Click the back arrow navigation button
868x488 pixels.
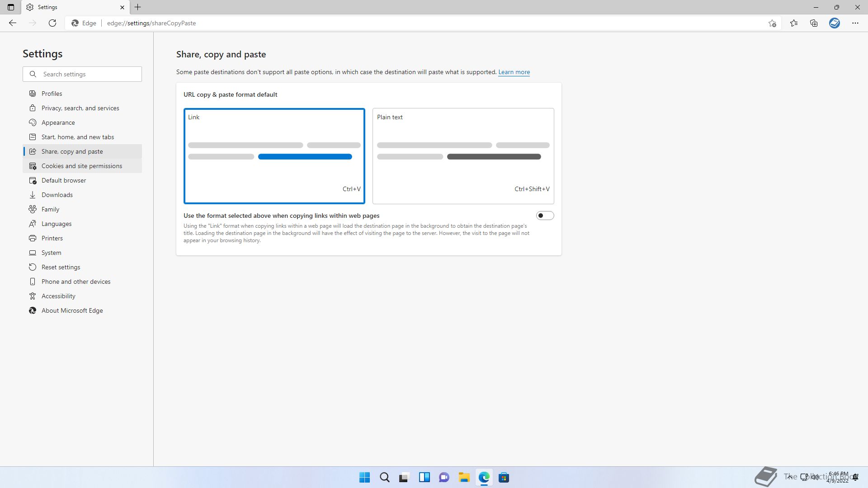pyautogui.click(x=13, y=23)
